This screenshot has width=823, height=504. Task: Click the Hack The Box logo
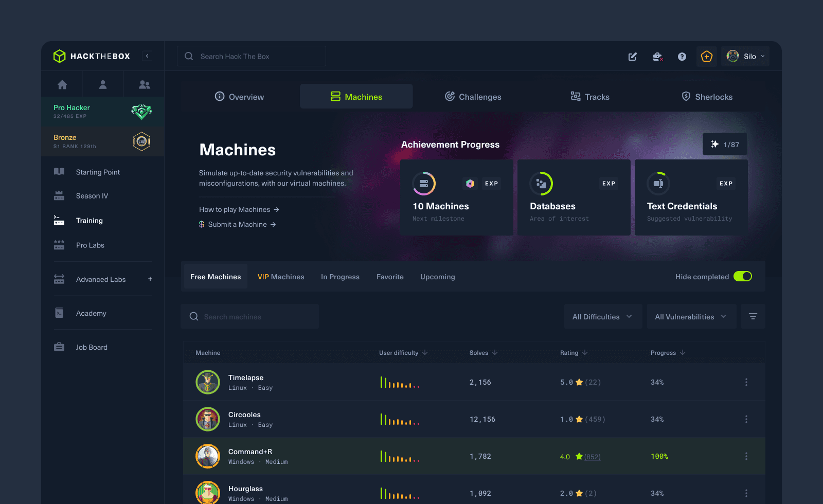92,56
